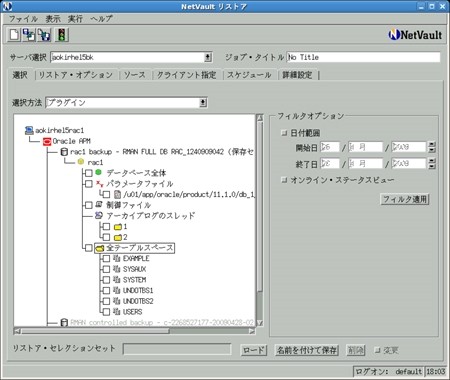The width and height of the screenshot is (450, 380).
Task: Open the ヘルプ menu
Action: 102,19
